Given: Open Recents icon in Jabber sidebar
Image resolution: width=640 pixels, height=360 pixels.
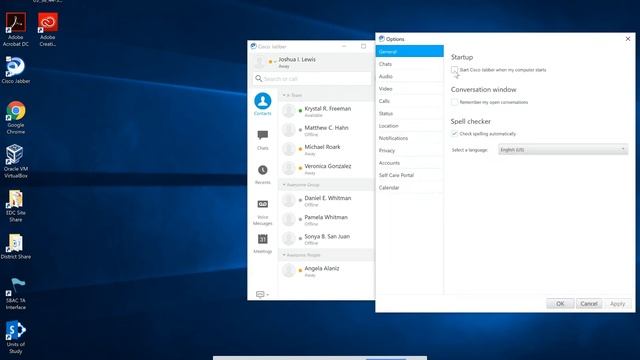Looking at the screenshot, I should (x=262, y=170).
